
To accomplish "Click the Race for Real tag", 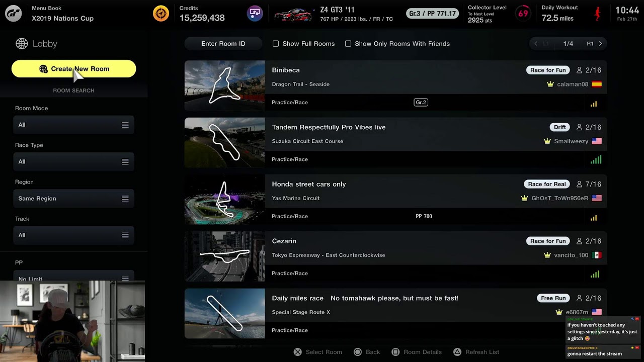I will point(547,184).
